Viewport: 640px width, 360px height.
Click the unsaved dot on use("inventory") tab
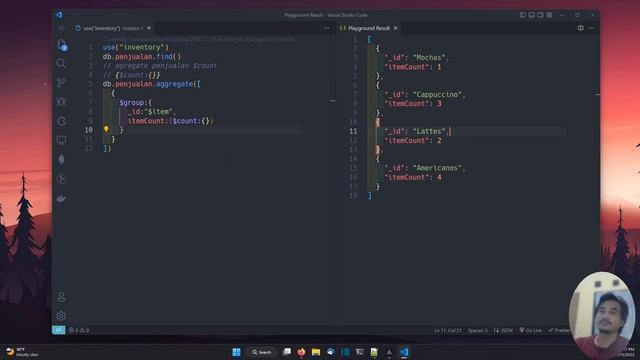tap(149, 28)
